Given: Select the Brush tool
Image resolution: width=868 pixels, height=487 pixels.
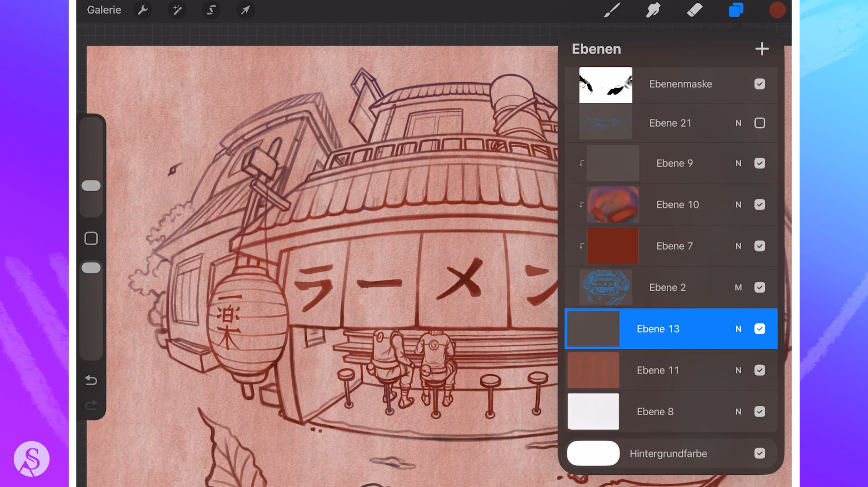Looking at the screenshot, I should 612,10.
